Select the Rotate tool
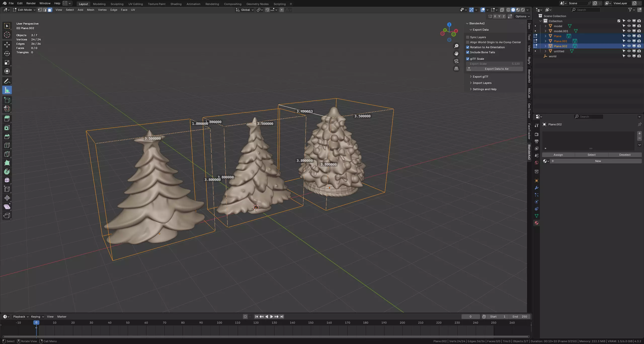 7,54
